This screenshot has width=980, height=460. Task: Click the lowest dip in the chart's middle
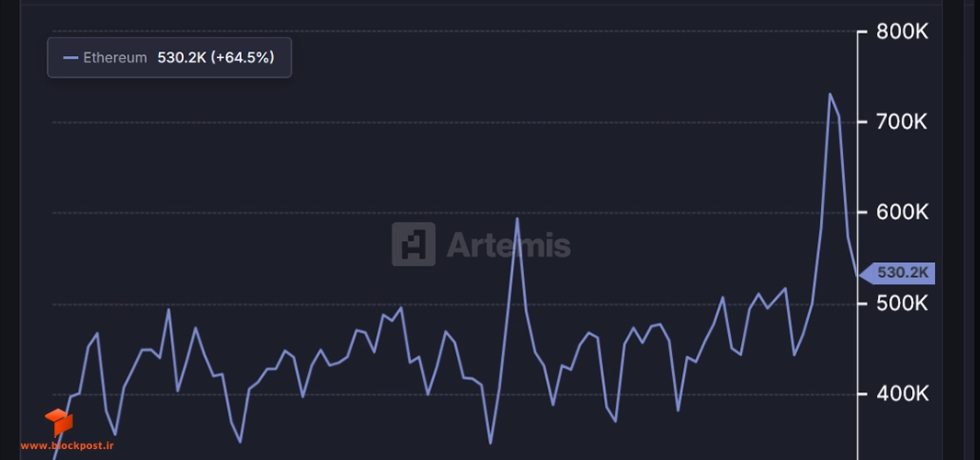coord(491,443)
